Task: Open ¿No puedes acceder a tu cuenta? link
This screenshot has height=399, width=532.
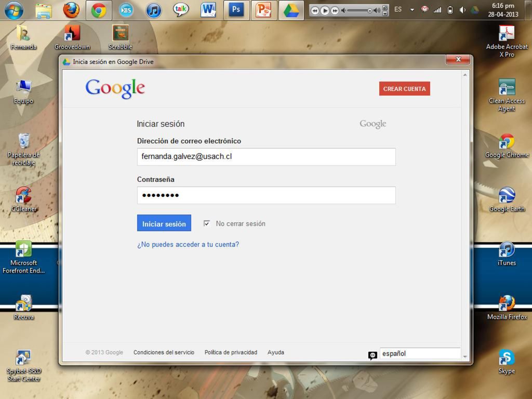Action: pos(188,244)
